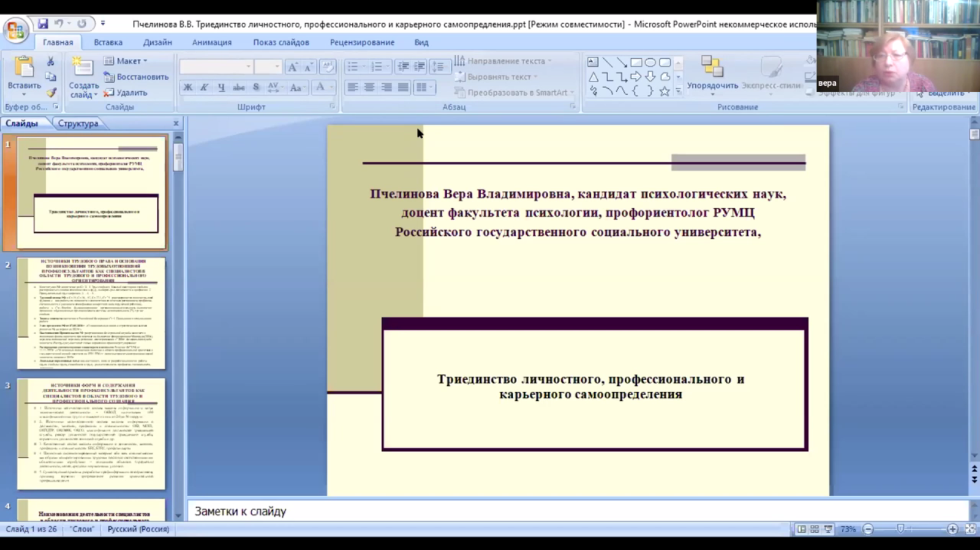Clear all formatting icon
980x550 pixels.
point(328,67)
